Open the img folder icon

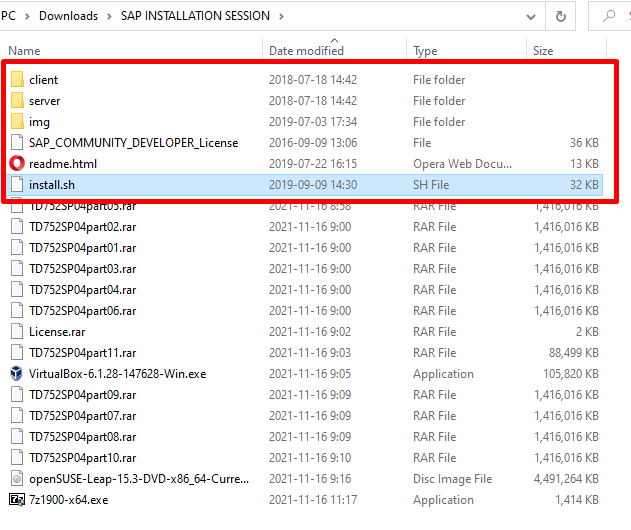point(17,121)
